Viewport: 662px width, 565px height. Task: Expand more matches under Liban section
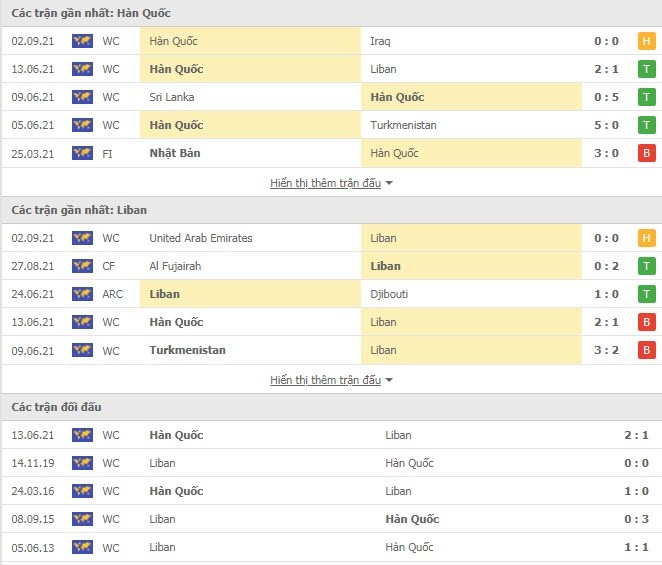(326, 380)
